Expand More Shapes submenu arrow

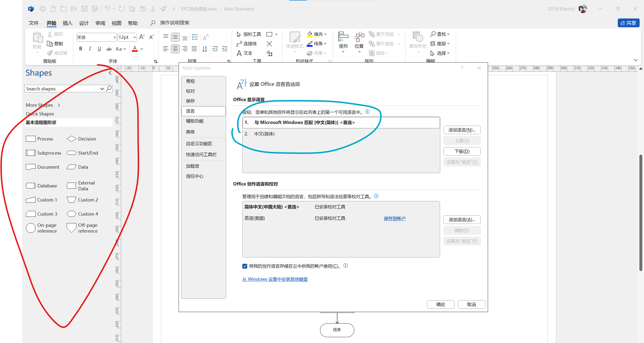pyautogui.click(x=59, y=105)
